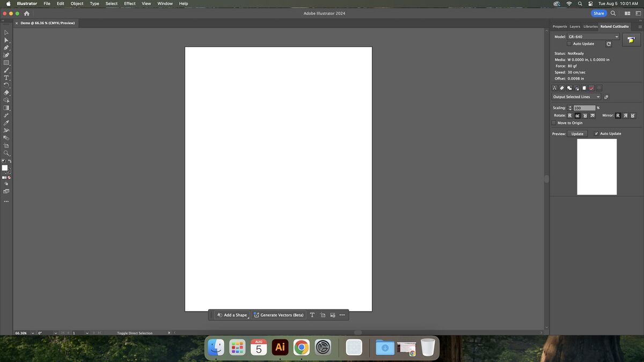Enable the mirrored R mirror option
The width and height of the screenshot is (644, 362).
tap(625, 115)
